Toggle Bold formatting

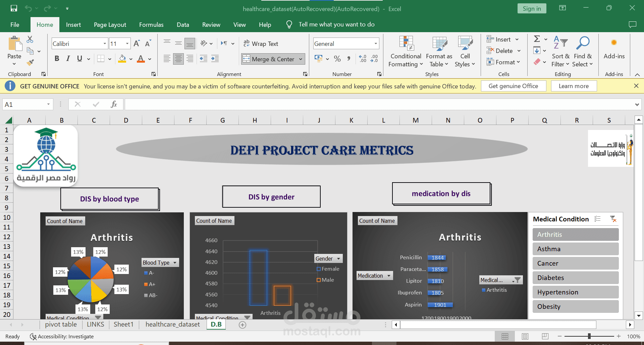coord(57,59)
